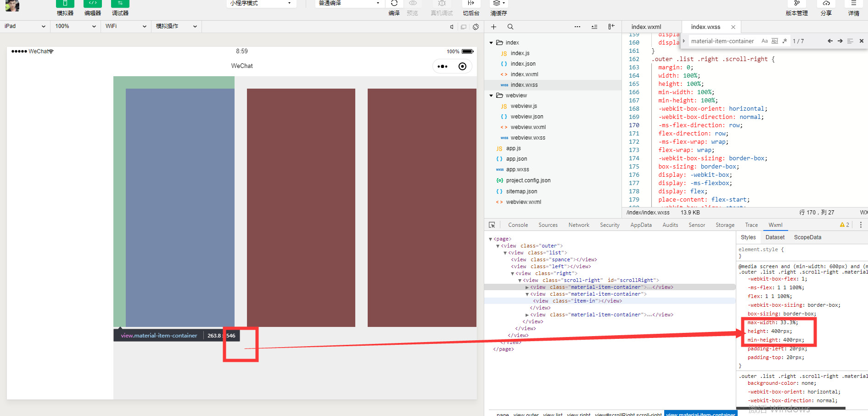The image size is (868, 416).
Task: Switch to the Sources tab
Action: click(x=548, y=225)
